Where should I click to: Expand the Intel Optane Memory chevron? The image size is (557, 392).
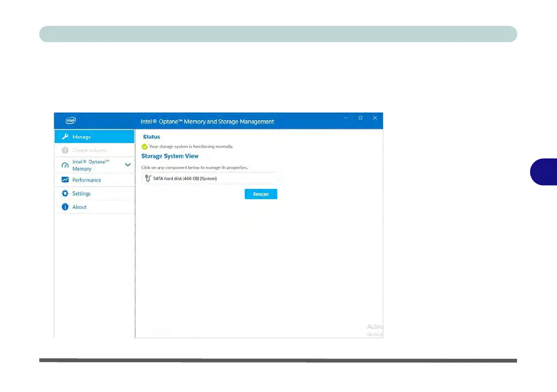(x=127, y=165)
